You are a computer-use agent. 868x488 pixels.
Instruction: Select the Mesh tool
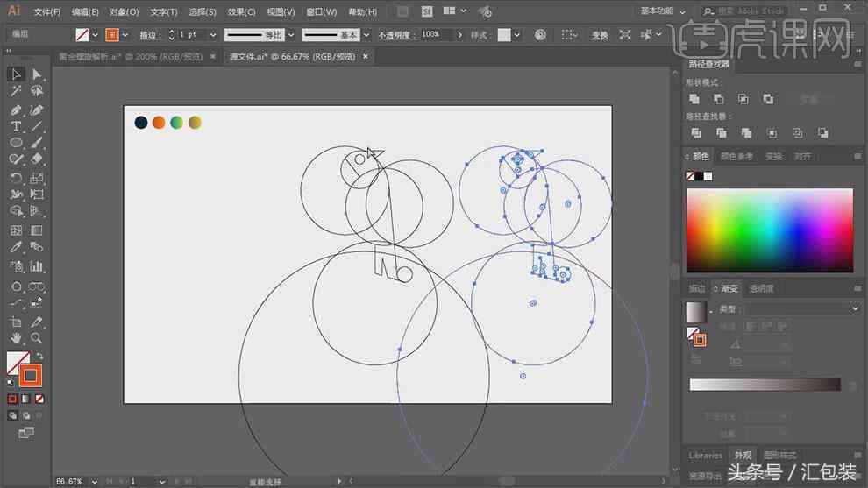coord(16,230)
